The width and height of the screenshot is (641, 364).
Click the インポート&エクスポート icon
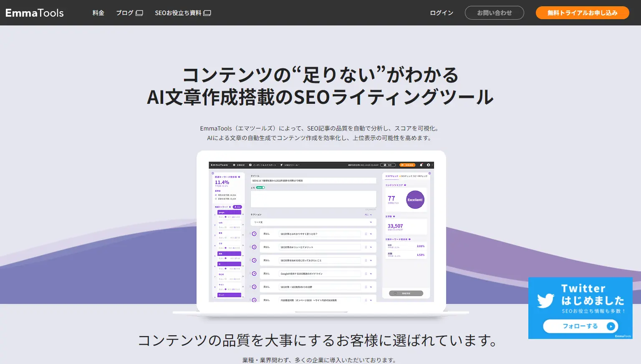click(x=250, y=165)
